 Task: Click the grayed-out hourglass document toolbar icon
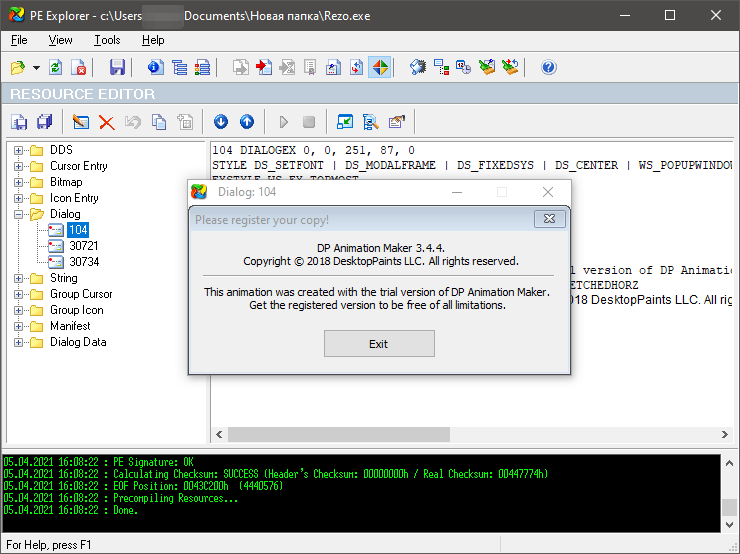[287, 67]
